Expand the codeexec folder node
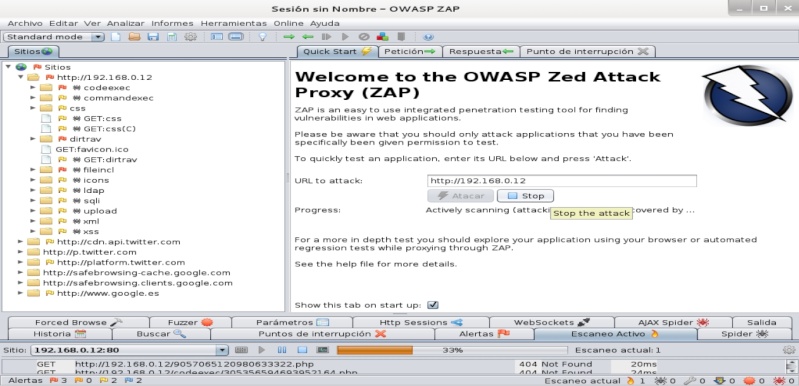Screen dimensions: 799x386 33,88
